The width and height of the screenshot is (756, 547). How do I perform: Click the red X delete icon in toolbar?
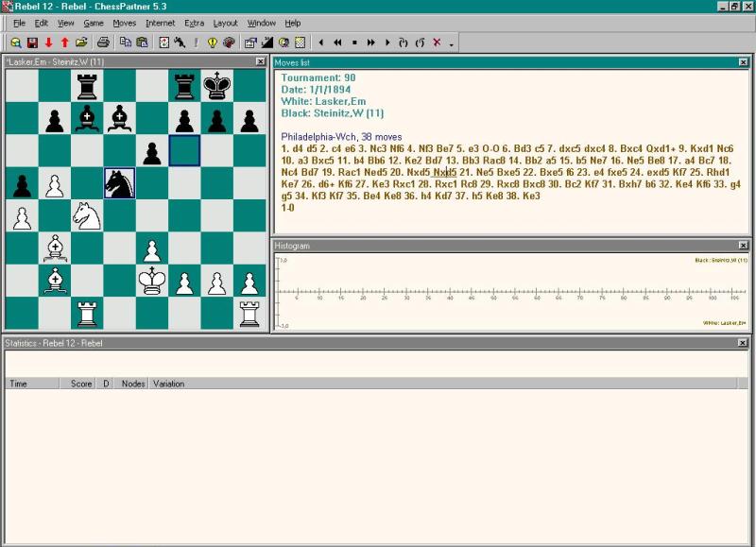point(437,43)
